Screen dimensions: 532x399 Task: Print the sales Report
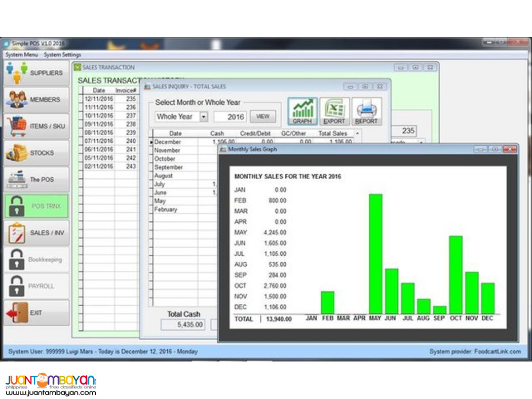[366, 111]
